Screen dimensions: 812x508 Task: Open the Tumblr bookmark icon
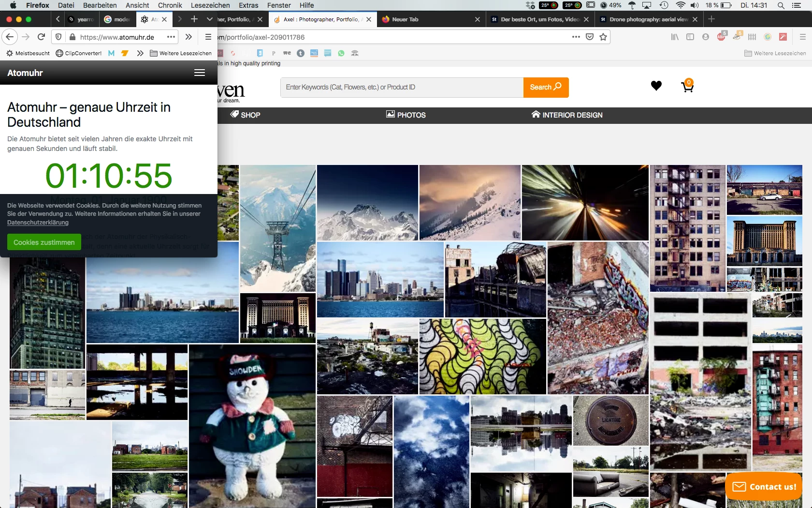point(301,53)
